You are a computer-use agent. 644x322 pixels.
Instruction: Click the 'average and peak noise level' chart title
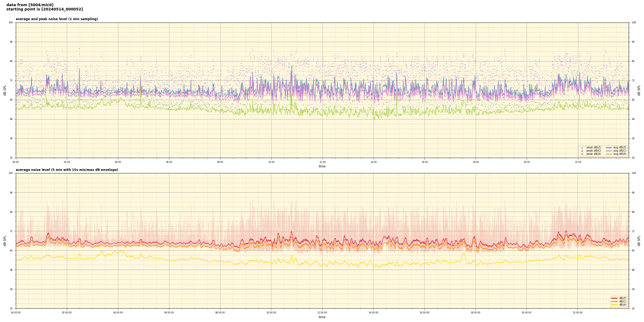click(x=57, y=19)
